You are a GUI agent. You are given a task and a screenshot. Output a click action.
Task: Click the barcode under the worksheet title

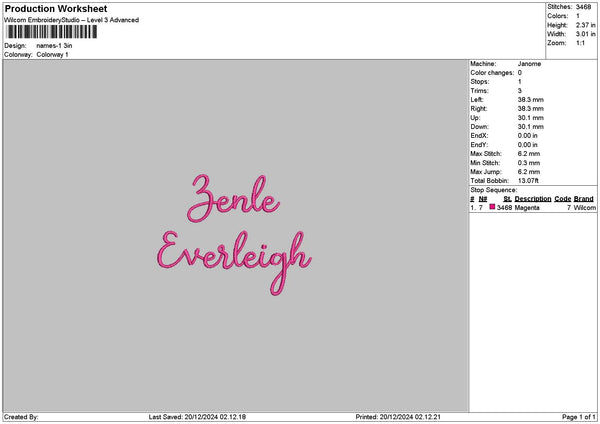pos(52,32)
